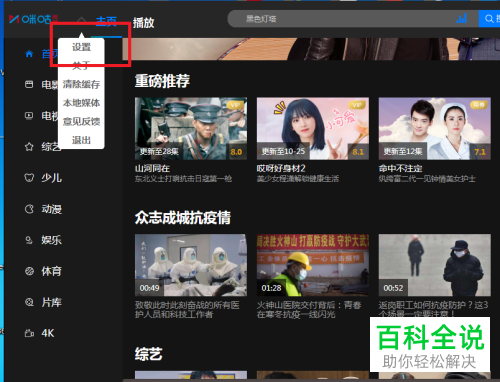Image resolution: width=500 pixels, height=382 pixels.
Task: Click the movie icon in sidebar
Action: (x=29, y=85)
